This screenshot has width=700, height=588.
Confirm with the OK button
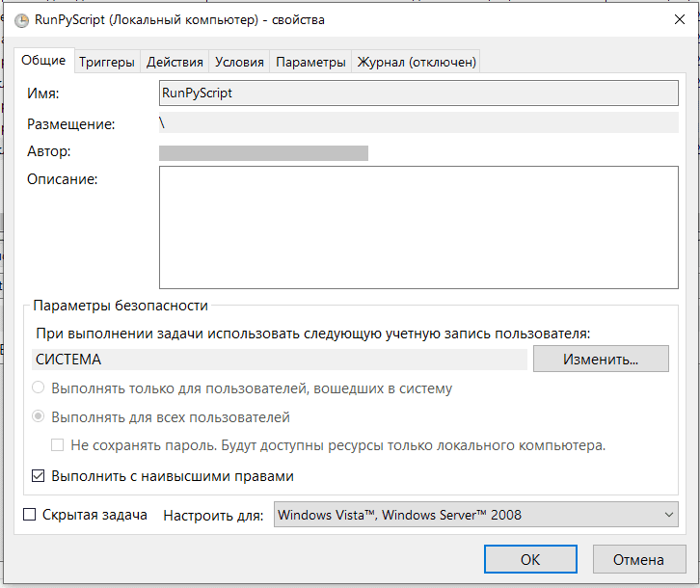530,559
